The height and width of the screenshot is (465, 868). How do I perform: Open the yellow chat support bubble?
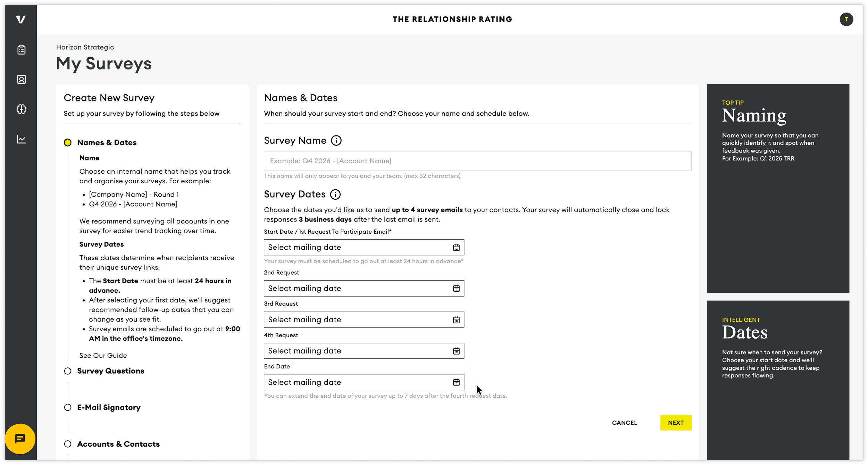20,439
